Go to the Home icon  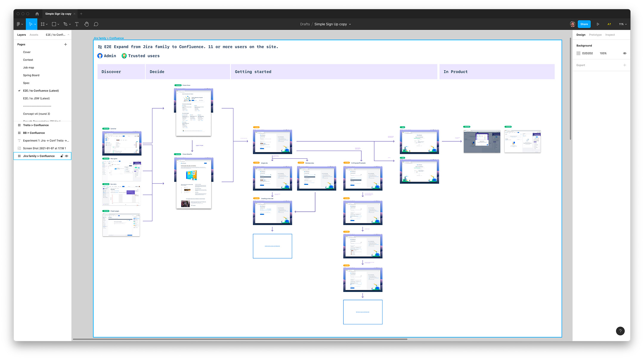[x=37, y=14]
